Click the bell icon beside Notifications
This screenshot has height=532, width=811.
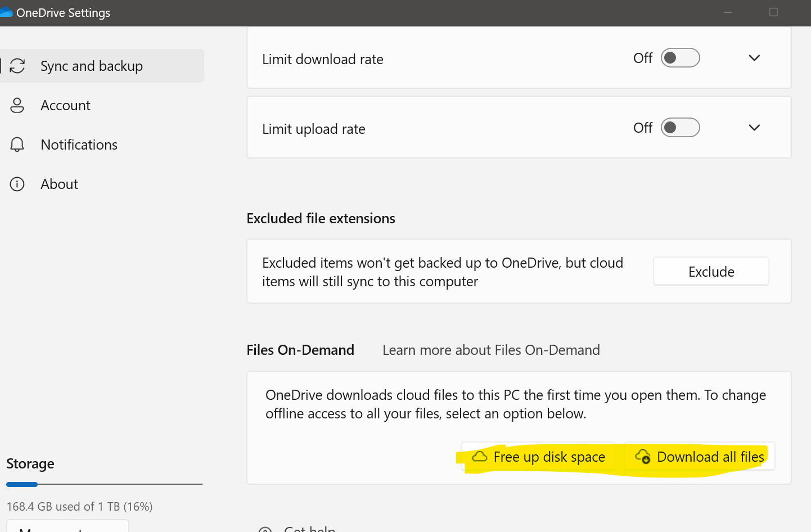pyautogui.click(x=17, y=145)
